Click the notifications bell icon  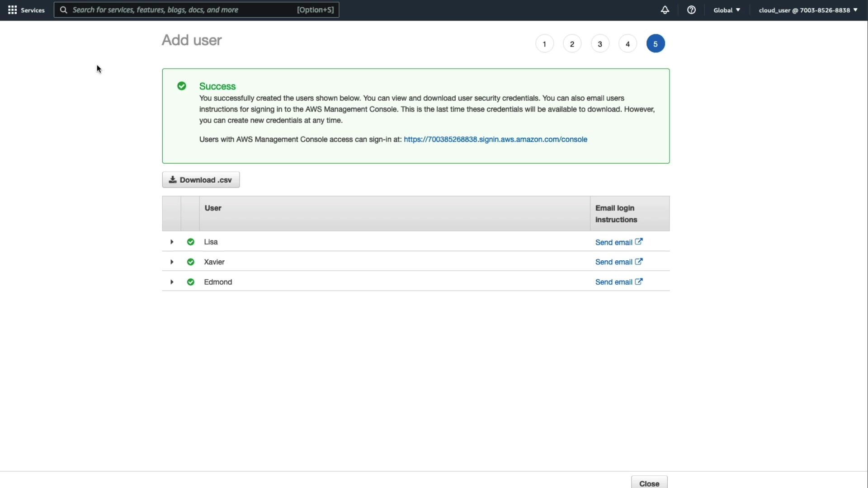pyautogui.click(x=665, y=10)
